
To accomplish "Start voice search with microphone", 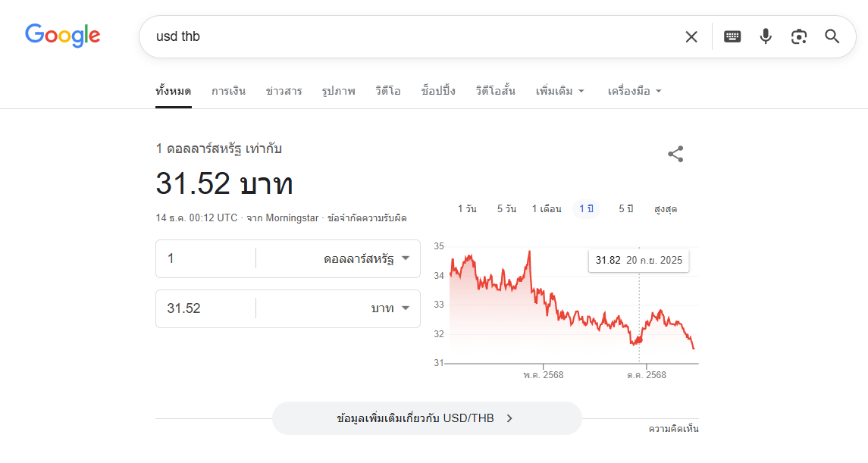I will click(766, 36).
